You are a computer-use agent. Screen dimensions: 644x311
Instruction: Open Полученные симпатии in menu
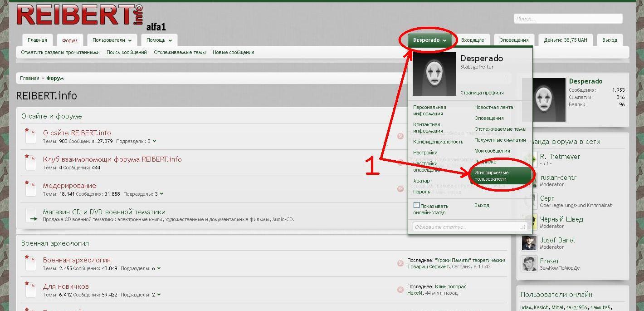500,140
